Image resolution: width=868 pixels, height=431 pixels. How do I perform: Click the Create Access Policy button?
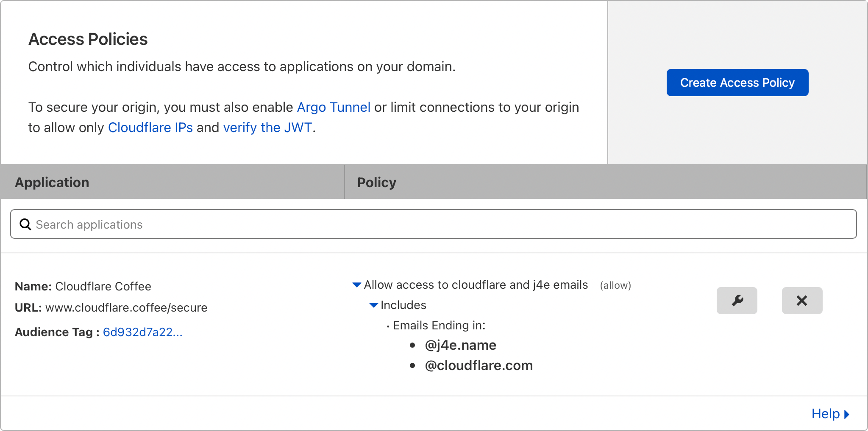click(737, 82)
